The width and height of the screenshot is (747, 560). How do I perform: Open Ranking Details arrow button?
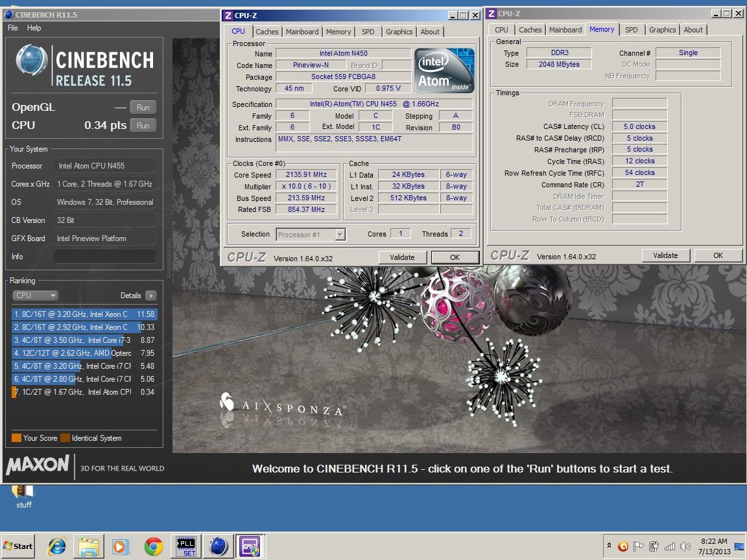[151, 296]
